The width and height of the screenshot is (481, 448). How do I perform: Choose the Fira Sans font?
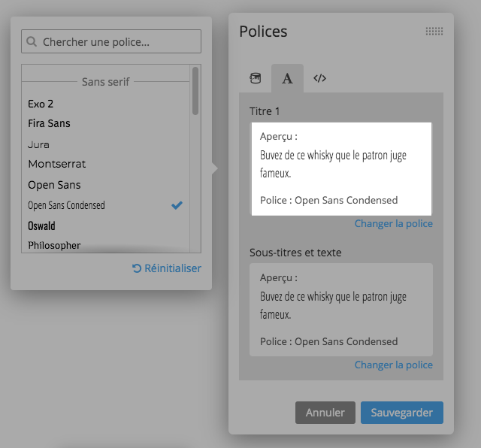coord(49,123)
